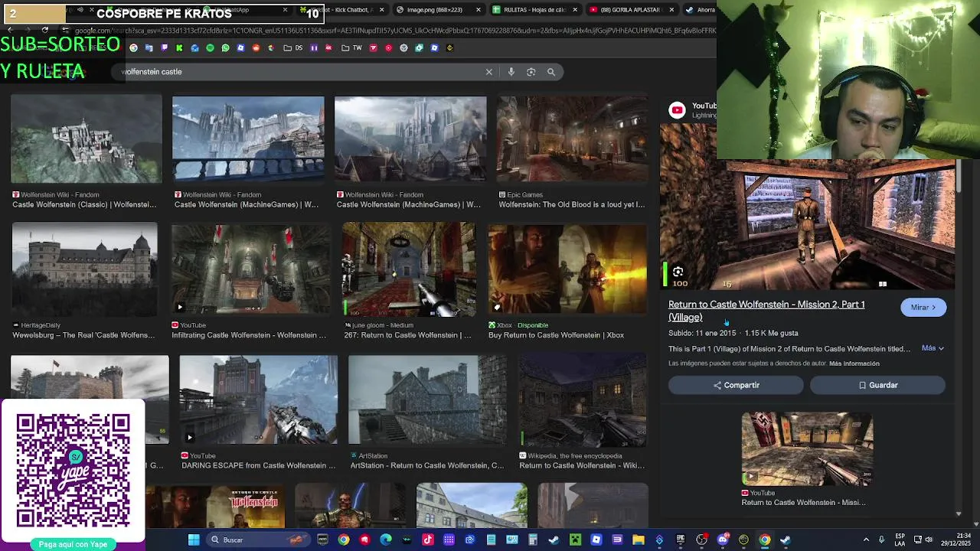Open the Twitch bookmark icon
This screenshot has width=980, height=551.
164,47
